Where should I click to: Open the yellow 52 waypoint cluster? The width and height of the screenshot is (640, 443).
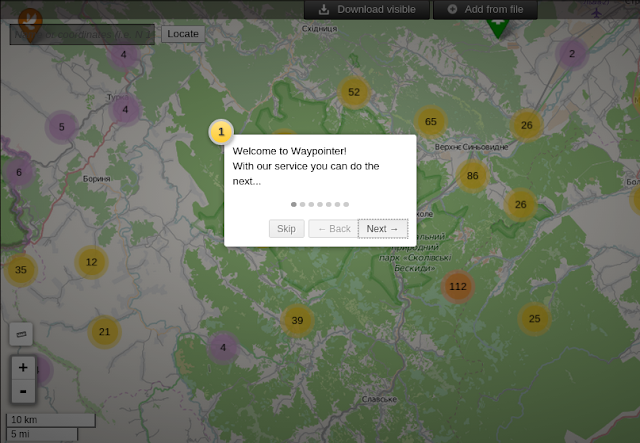(x=354, y=92)
